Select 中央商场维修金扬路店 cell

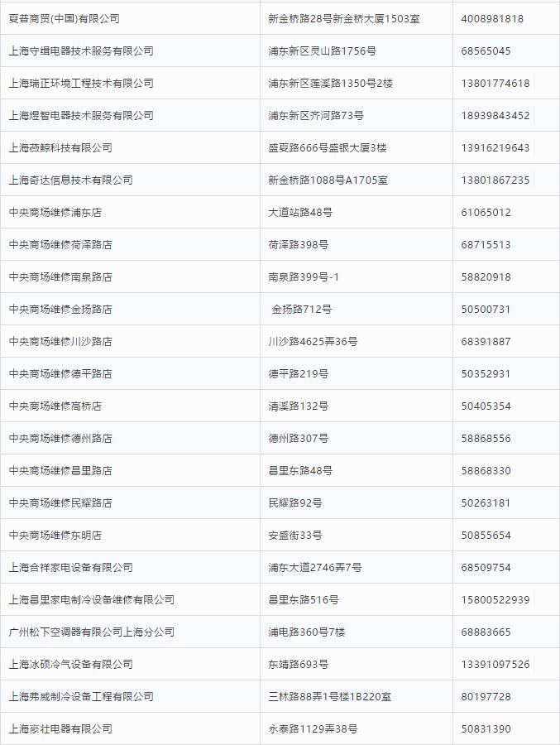[x=130, y=310]
